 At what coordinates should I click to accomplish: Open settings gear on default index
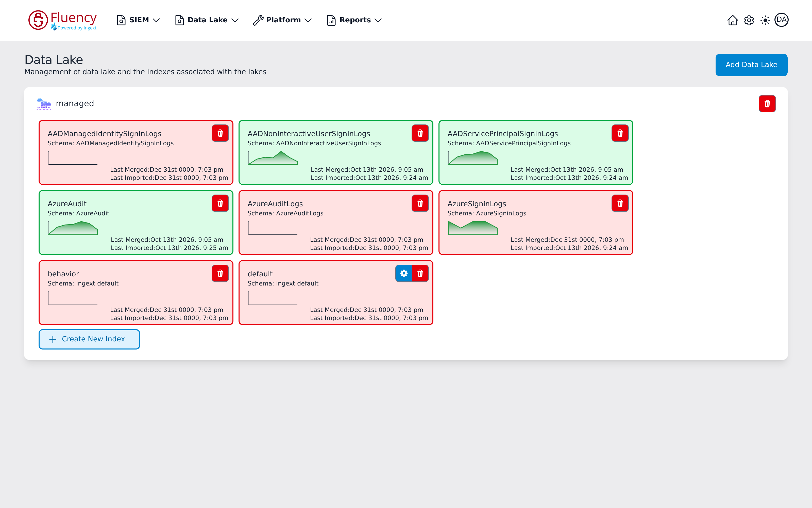[x=404, y=274]
